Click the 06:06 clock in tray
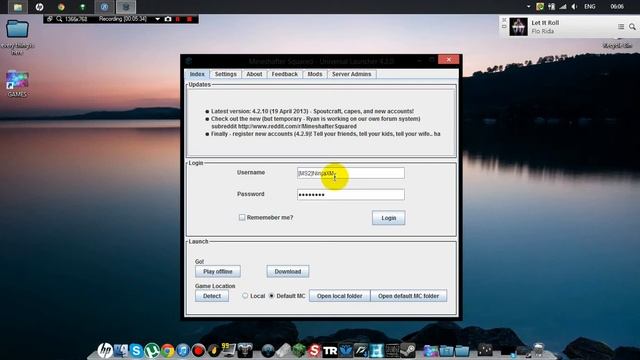The image size is (640, 360). [617, 7]
